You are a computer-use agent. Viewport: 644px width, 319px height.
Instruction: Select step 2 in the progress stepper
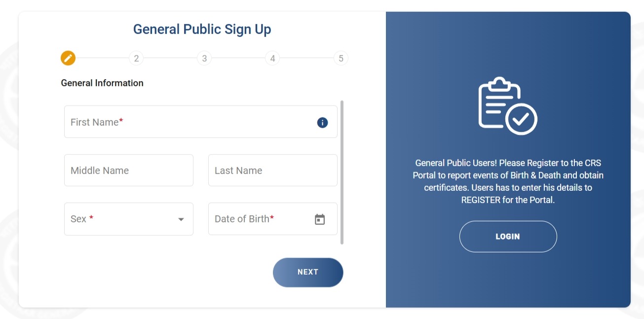(x=136, y=58)
